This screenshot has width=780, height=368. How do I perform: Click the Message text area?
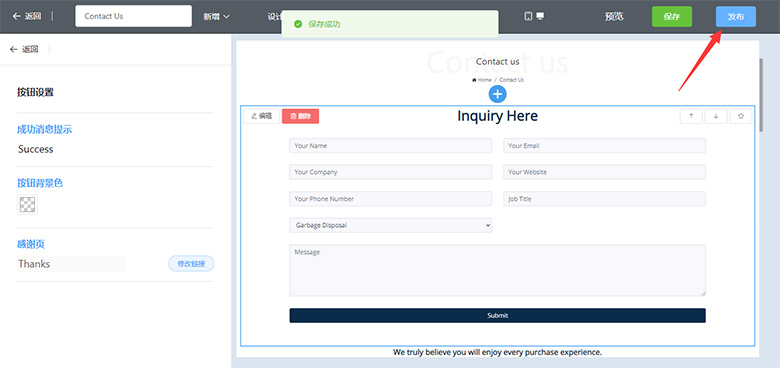coord(497,271)
